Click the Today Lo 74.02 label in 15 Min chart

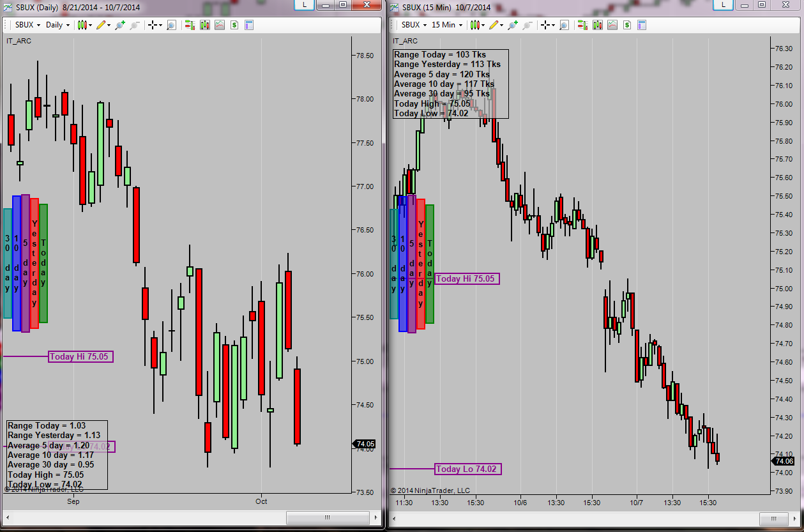pos(467,469)
